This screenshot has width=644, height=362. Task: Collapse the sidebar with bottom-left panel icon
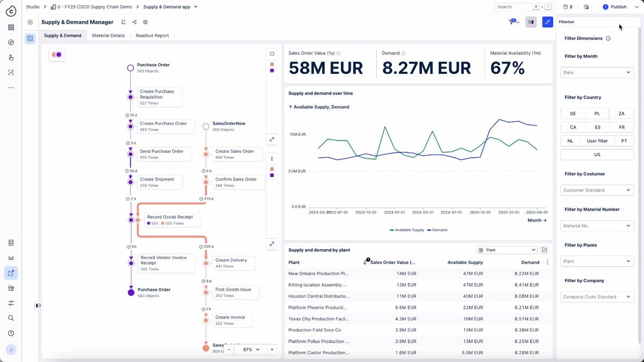[38, 306]
